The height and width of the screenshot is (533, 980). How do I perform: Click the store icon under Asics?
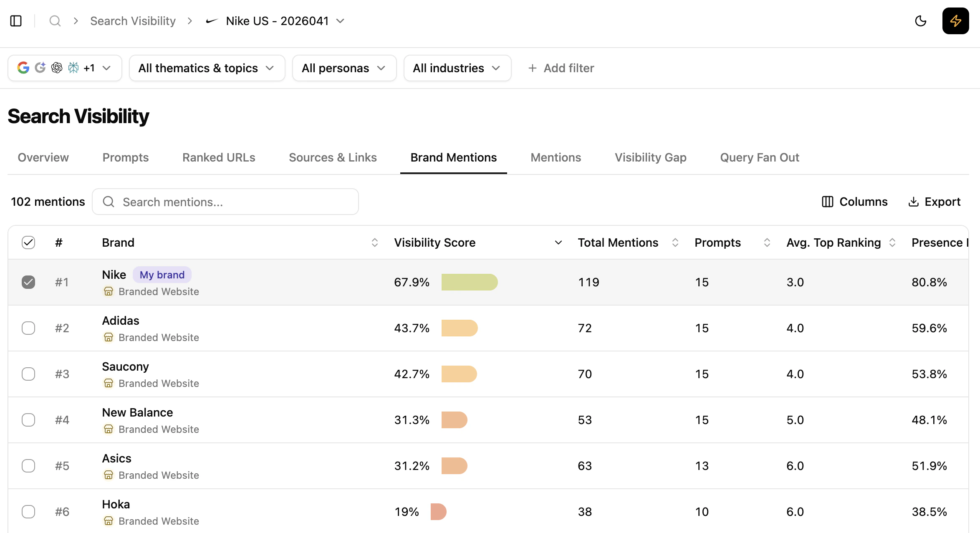(x=109, y=475)
